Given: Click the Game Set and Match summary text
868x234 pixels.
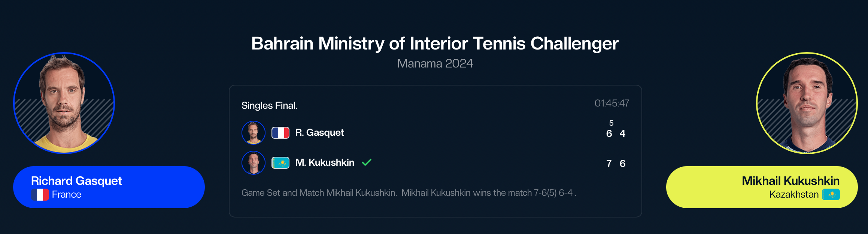Looking at the screenshot, I should coord(409,193).
